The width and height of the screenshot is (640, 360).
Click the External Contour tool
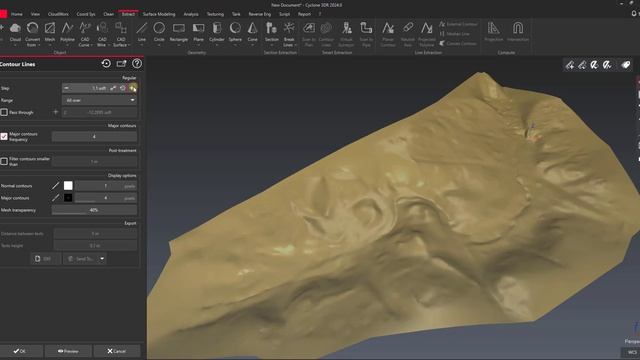(458, 24)
